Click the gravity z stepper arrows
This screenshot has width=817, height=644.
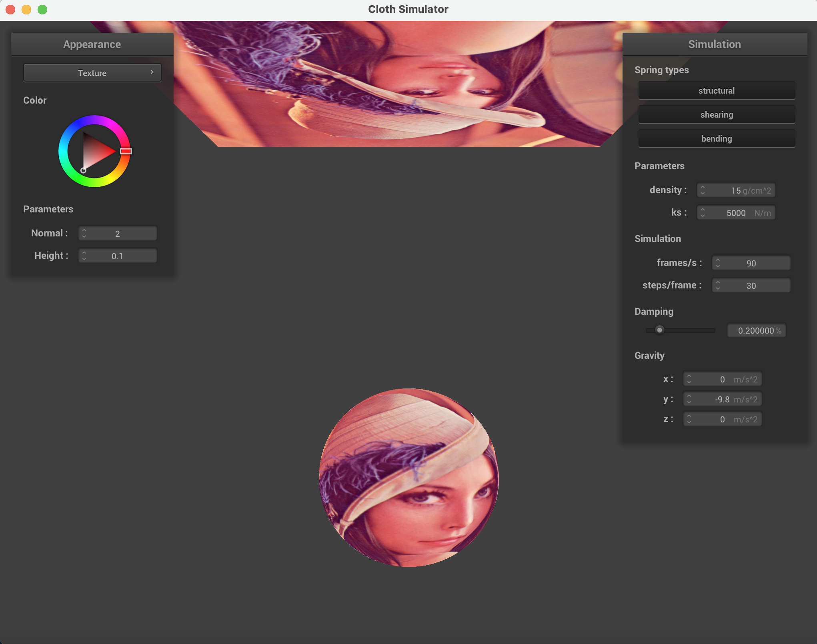tap(689, 419)
